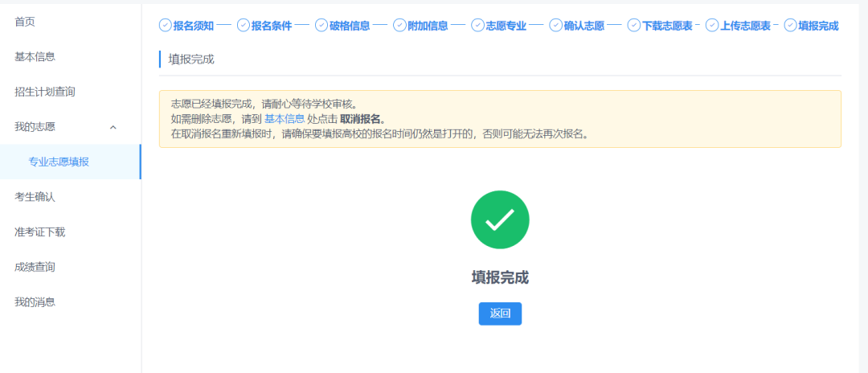Viewport: 868px width, 373px height.
Task: Collapse the 我的志愿 menu chevron
Action: [x=113, y=127]
